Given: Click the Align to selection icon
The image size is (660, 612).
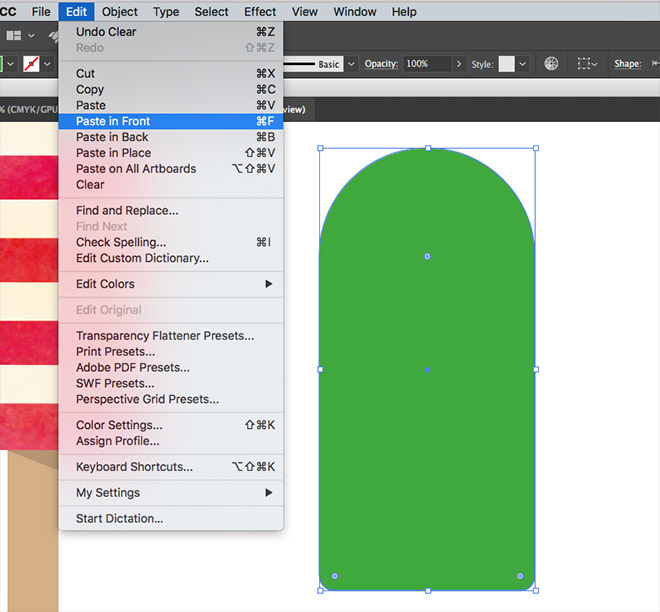Looking at the screenshot, I should pyautogui.click(x=587, y=64).
